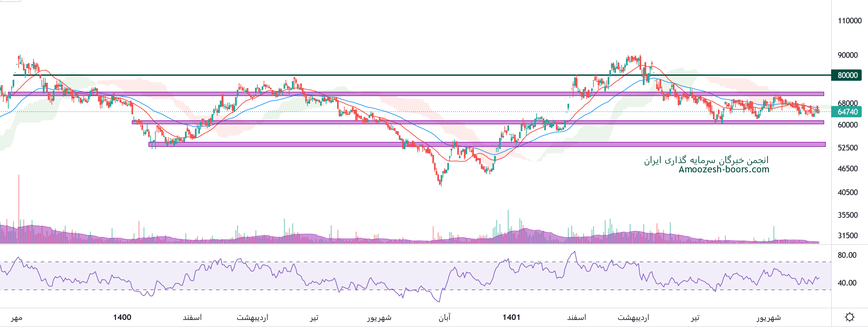Click the آبان month label on time axis
This screenshot has width=868, height=327.
tap(444, 317)
